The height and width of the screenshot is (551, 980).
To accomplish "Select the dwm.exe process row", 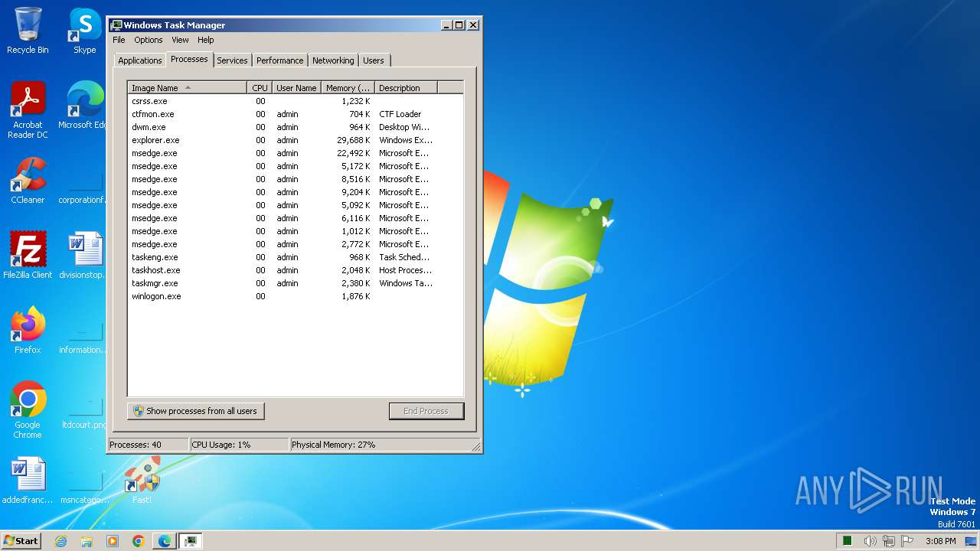I will point(296,127).
